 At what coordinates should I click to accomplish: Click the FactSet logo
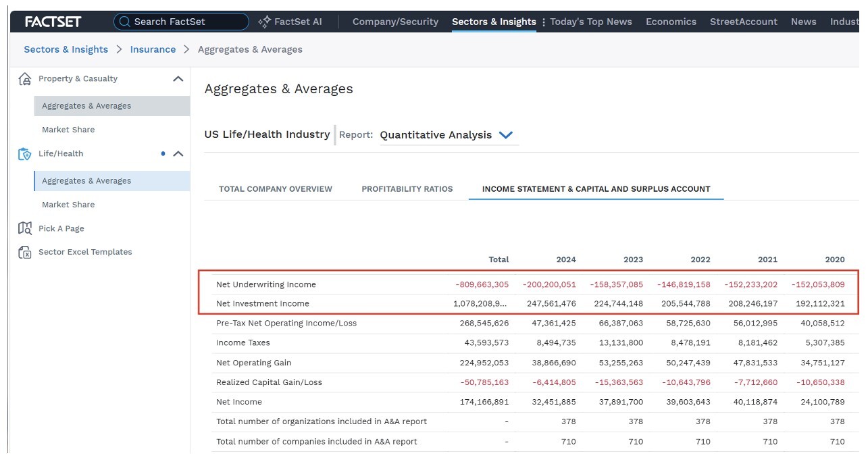pyautogui.click(x=53, y=22)
